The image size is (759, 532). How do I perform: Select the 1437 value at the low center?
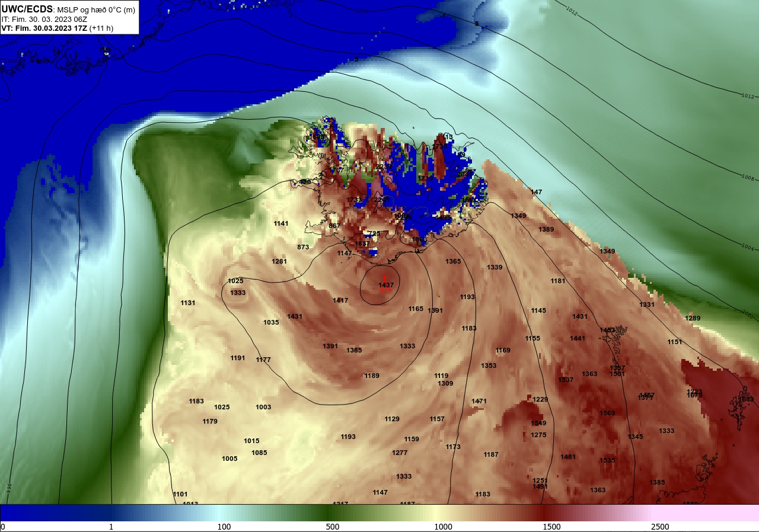(386, 286)
